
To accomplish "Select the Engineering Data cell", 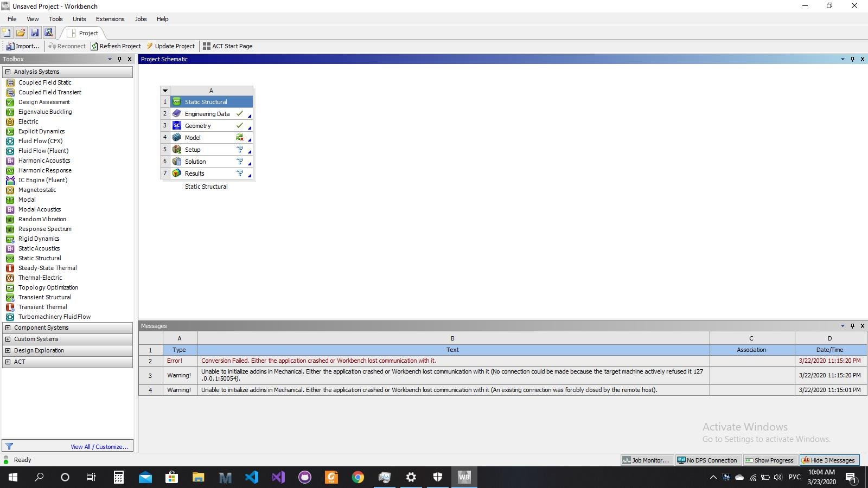I will [x=212, y=114].
